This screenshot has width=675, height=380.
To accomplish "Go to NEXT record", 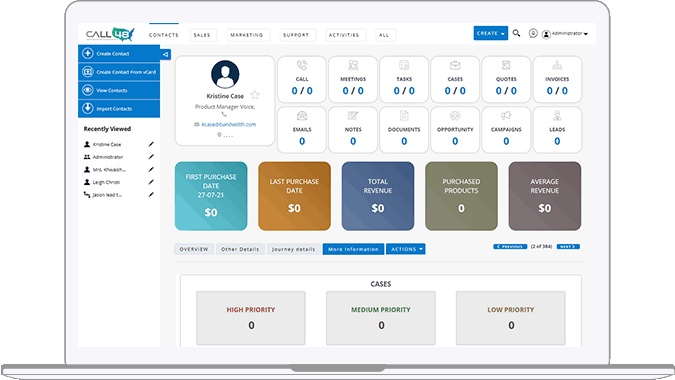I will (x=568, y=247).
